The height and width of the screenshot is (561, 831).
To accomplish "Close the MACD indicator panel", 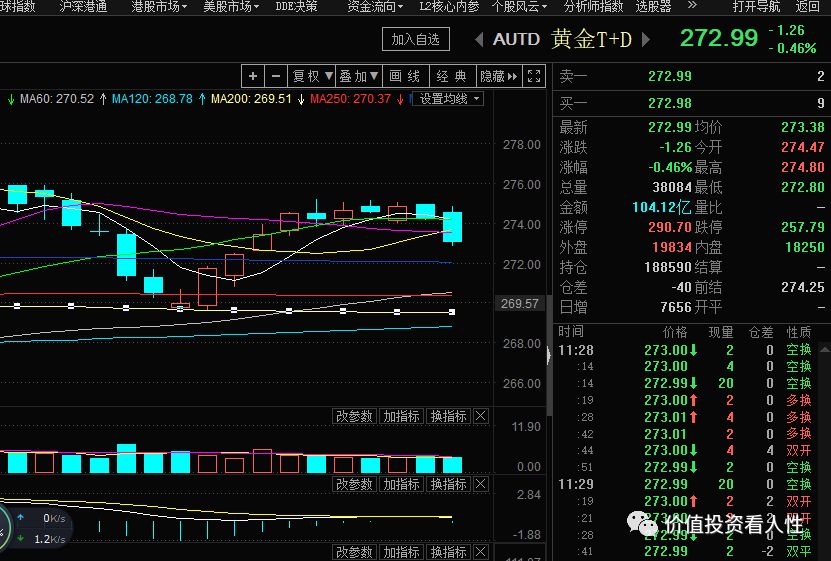I will (481, 484).
